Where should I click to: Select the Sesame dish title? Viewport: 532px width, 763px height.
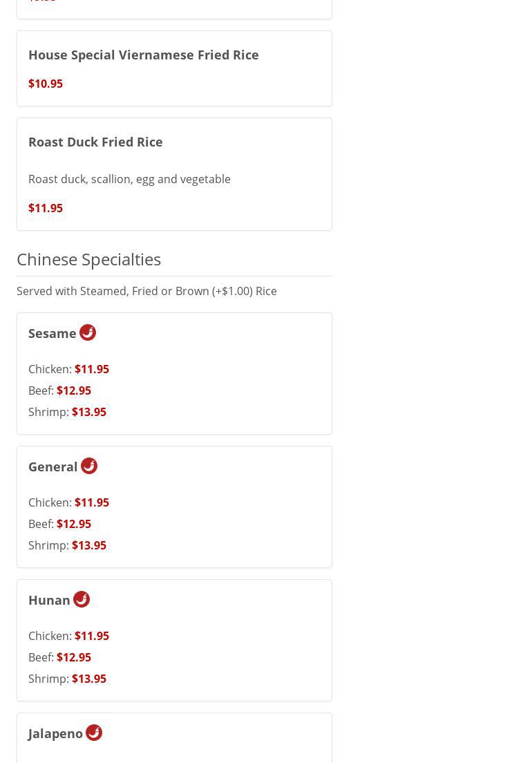pos(53,333)
